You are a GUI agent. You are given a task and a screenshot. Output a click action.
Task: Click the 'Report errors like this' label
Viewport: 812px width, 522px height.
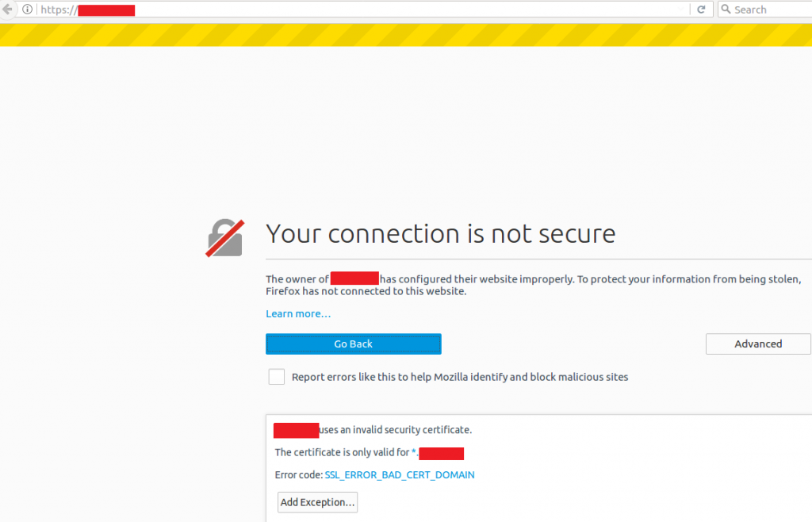pos(460,377)
